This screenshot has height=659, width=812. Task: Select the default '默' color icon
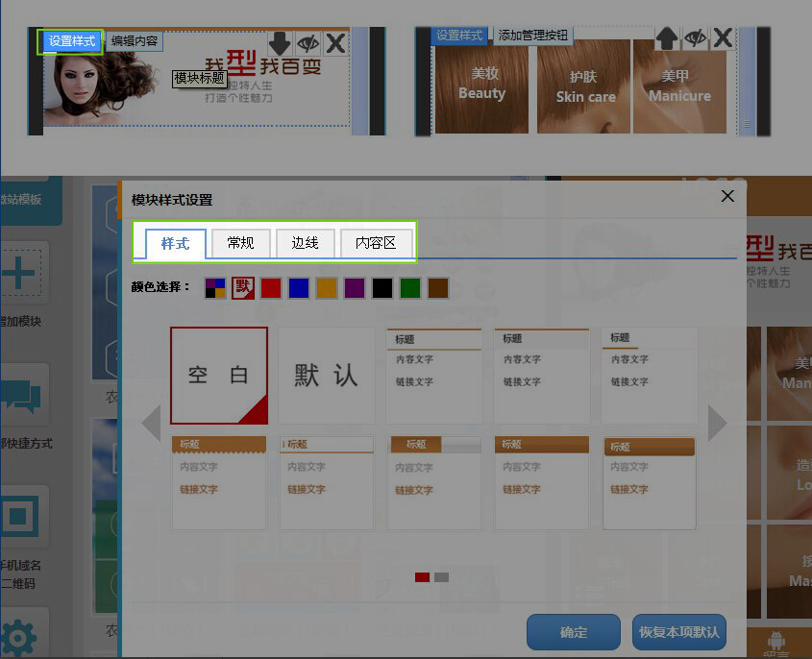(243, 287)
